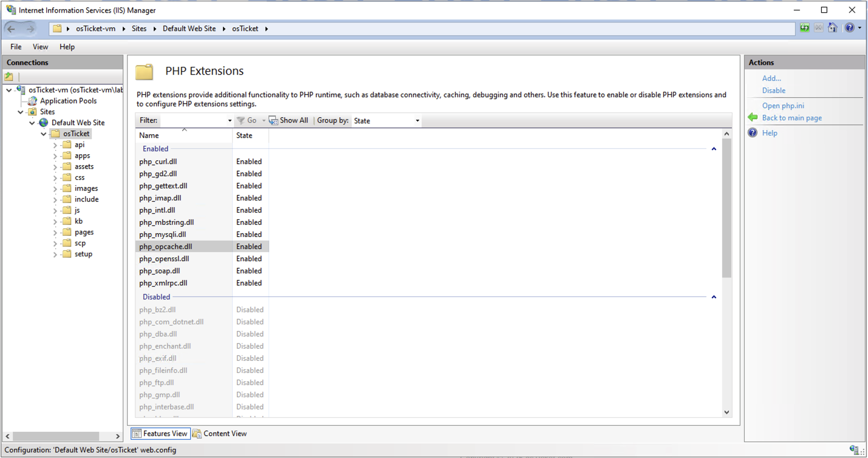Collapse the osTicket-vm server node

pos(9,90)
